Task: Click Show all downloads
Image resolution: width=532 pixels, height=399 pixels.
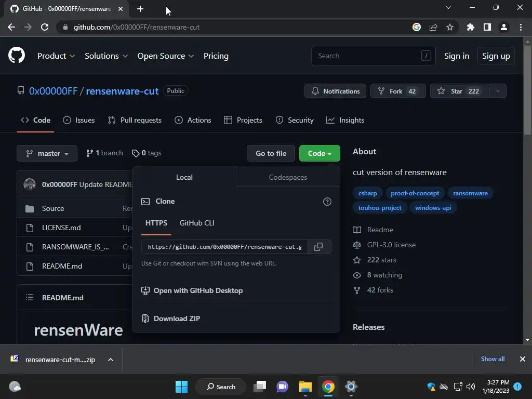Action: coord(493,359)
